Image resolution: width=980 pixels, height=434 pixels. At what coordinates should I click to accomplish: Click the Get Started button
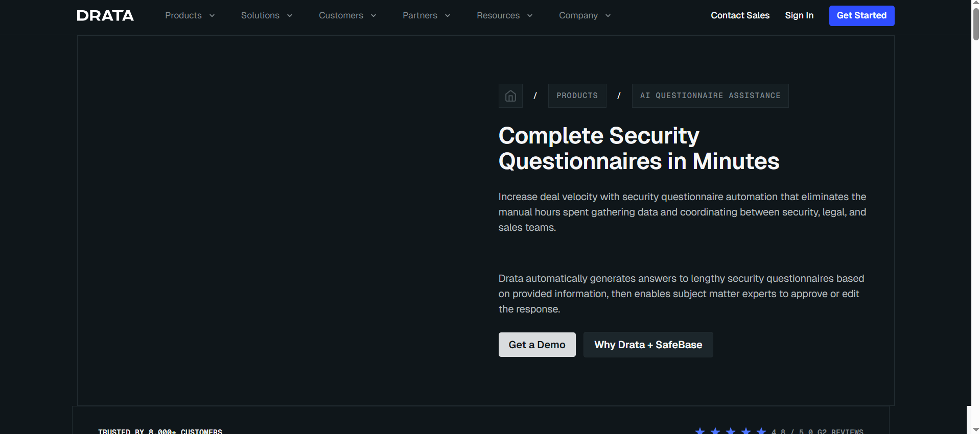(861, 16)
